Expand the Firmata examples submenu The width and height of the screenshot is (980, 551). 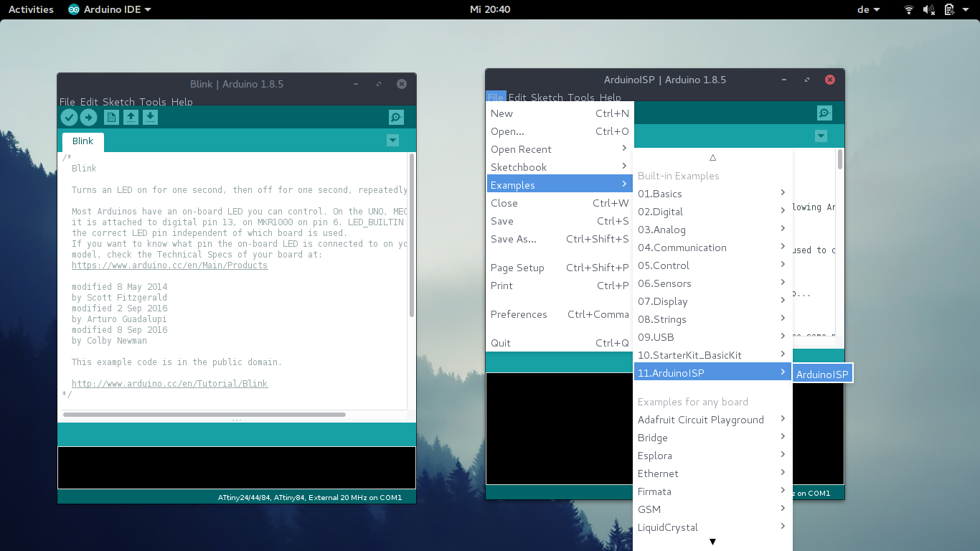[712, 491]
